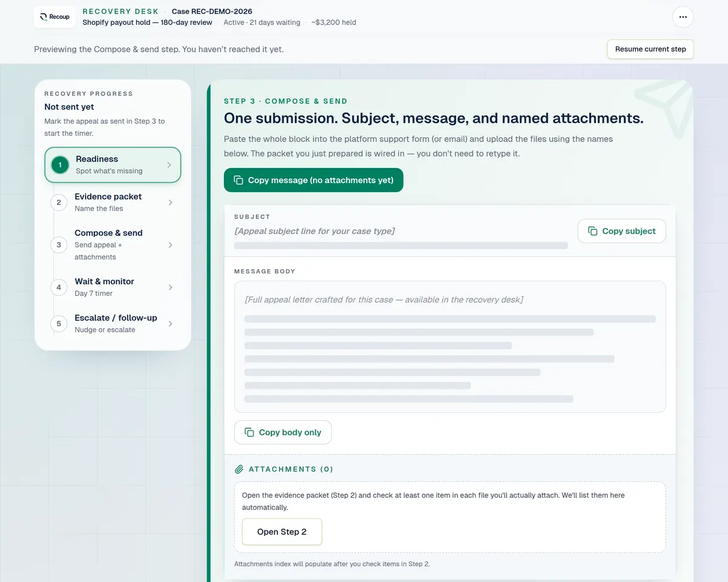Select the Escalate / follow-up step label
Image resolution: width=728 pixels, height=582 pixels.
pos(116,318)
